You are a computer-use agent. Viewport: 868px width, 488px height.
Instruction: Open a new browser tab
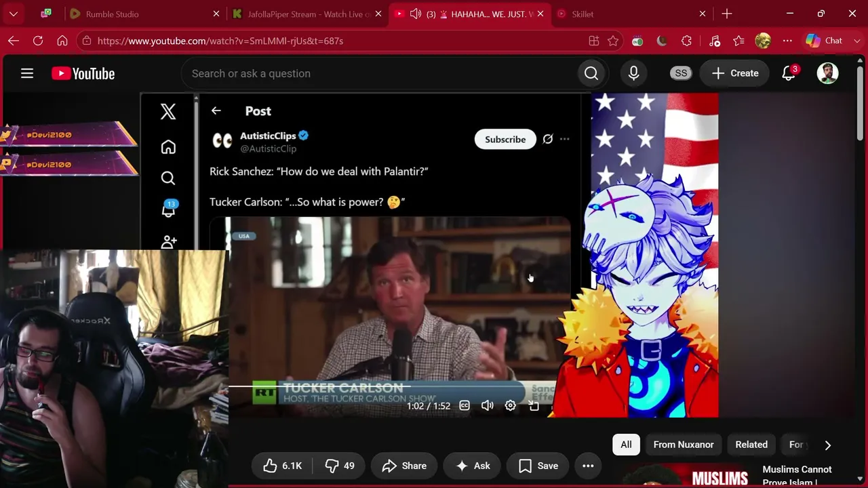[727, 14]
